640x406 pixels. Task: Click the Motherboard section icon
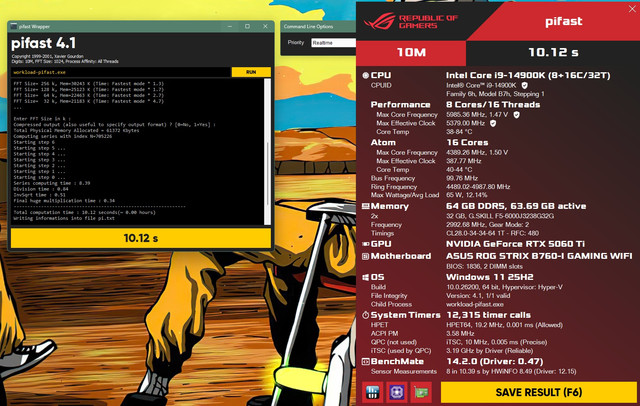click(365, 256)
